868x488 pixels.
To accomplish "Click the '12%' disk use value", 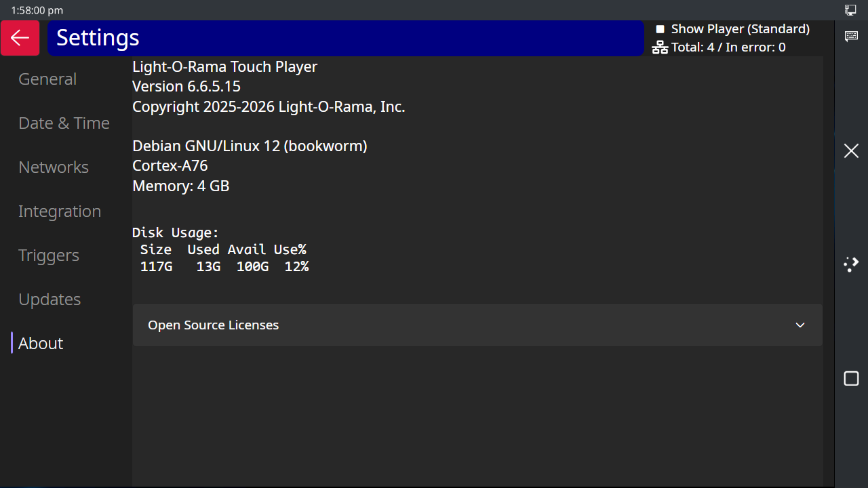I will (296, 267).
